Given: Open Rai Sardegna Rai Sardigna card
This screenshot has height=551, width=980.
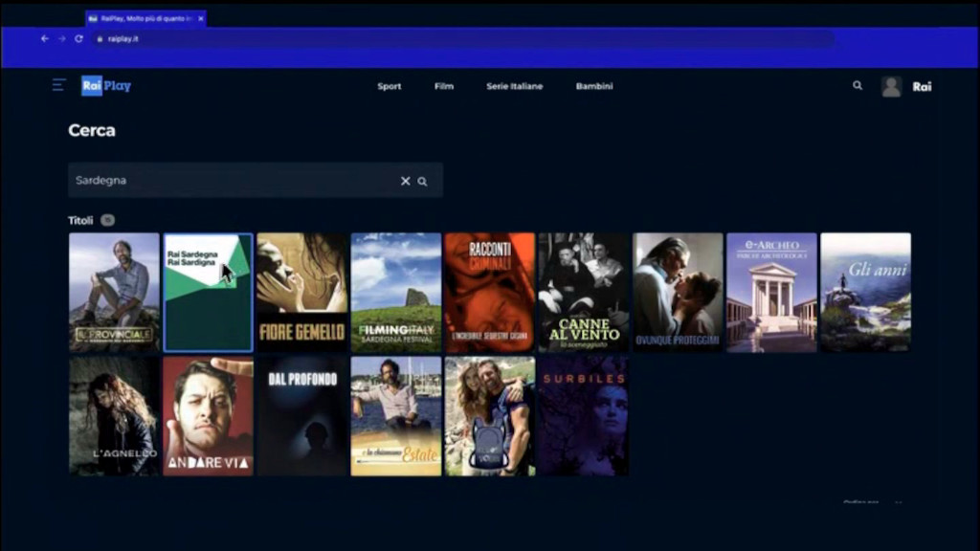Looking at the screenshot, I should pos(208,293).
